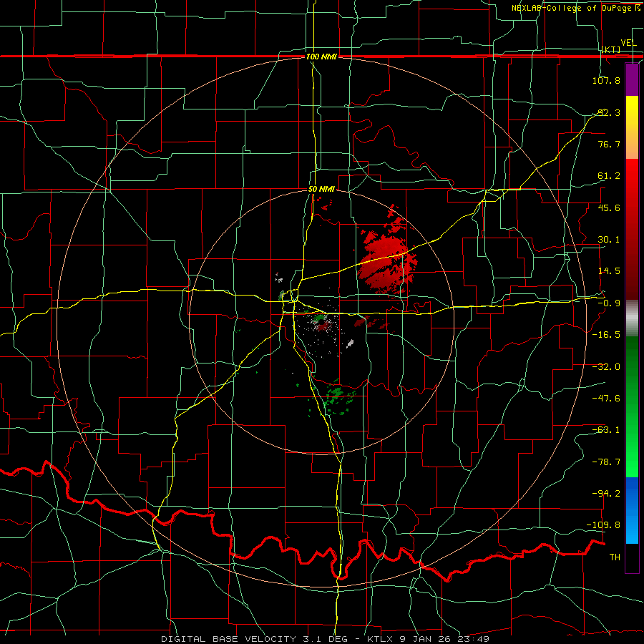Select the 61.2 legend value
644x644 pixels.
[x=609, y=176]
